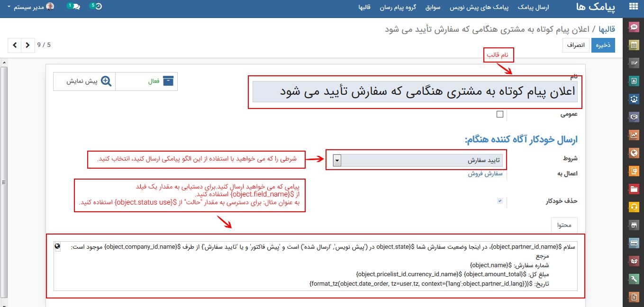Open the سفارش فروش model link
The height and width of the screenshot is (307, 644).
click(x=486, y=174)
